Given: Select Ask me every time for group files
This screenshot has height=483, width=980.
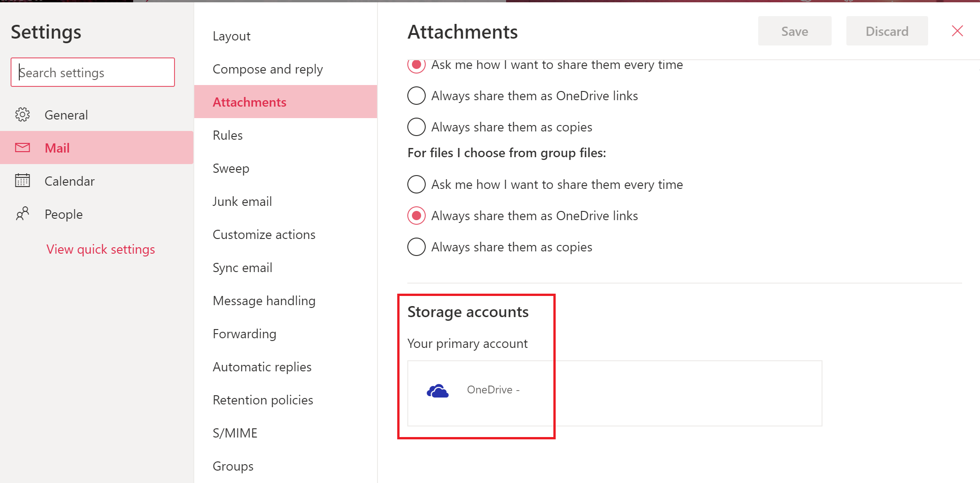Looking at the screenshot, I should [417, 184].
